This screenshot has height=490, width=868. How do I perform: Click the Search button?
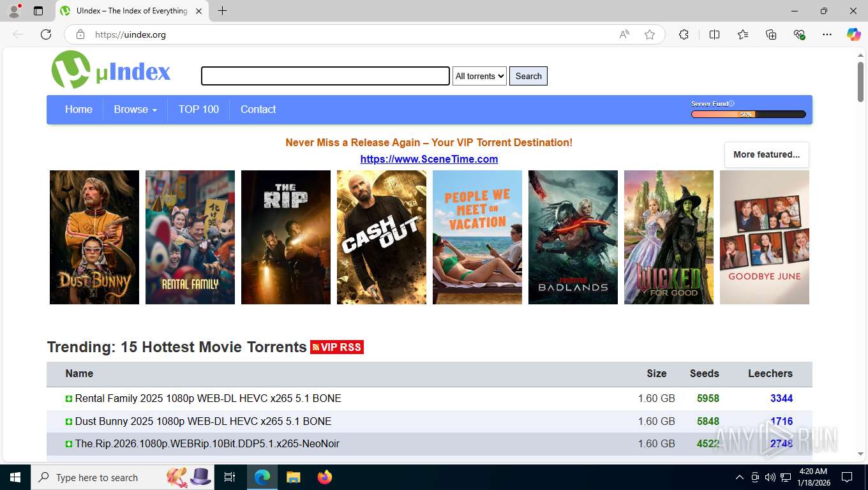click(x=528, y=76)
